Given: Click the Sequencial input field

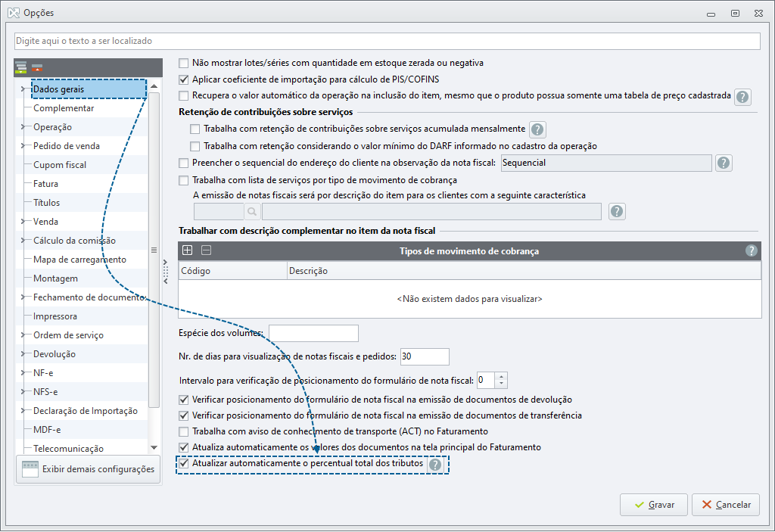Looking at the screenshot, I should [x=606, y=163].
